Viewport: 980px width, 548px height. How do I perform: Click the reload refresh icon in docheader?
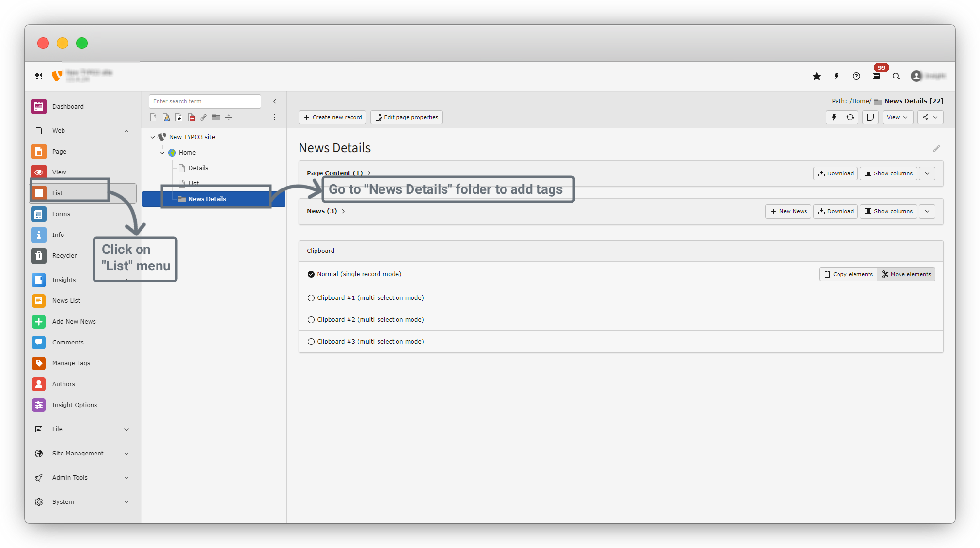[850, 117]
